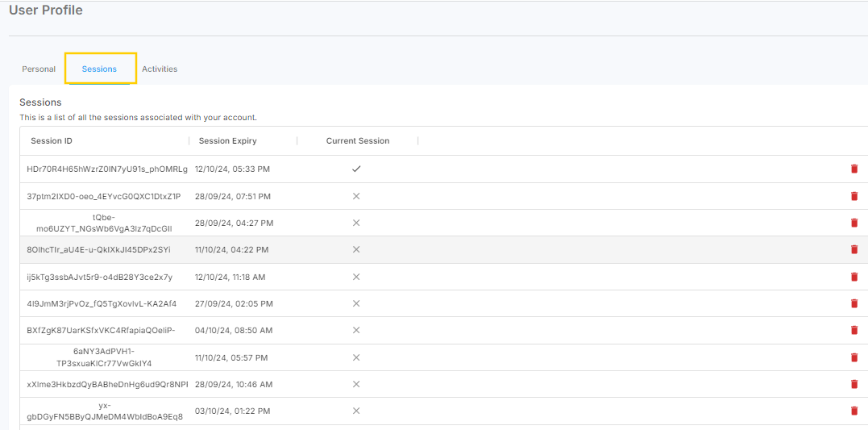Sort by Session Expiry column header
This screenshot has height=430, width=868.
coord(227,141)
